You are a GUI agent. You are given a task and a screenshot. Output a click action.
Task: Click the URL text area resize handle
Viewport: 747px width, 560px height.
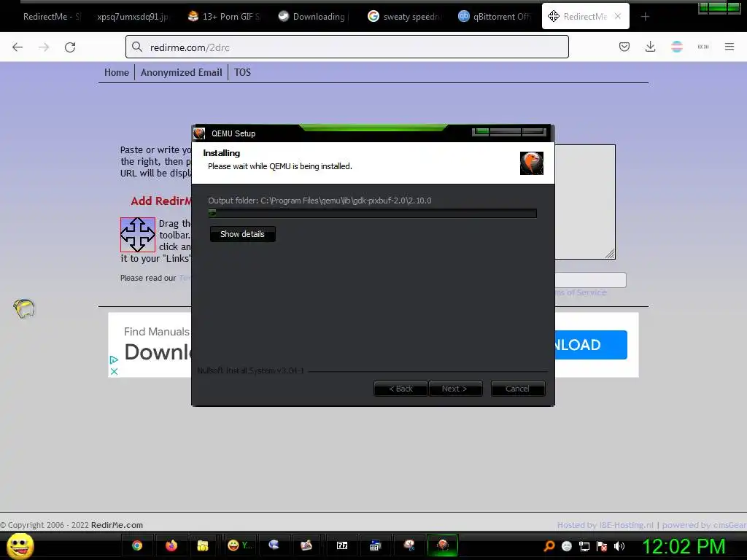click(610, 254)
